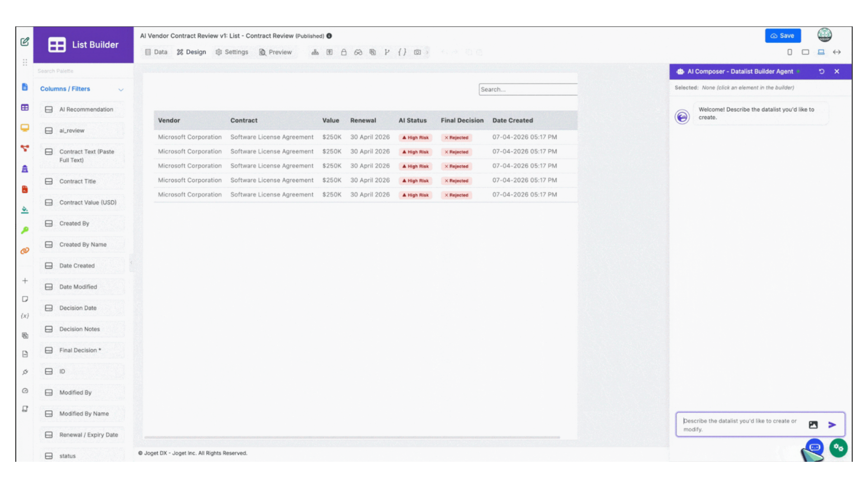Viewport: 868px width, 488px height.
Task: Click the green gears floating button
Action: (838, 448)
